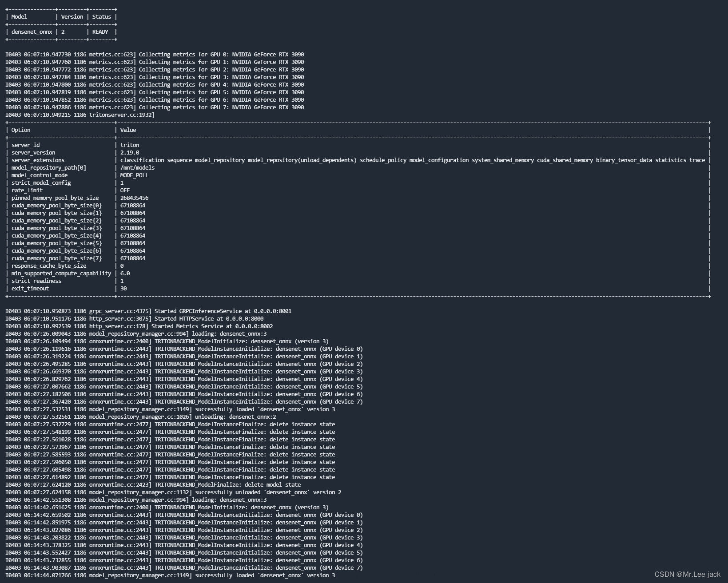Click cuda_memory_pool_byte_size{0} option name
Screen dimensions: 728x583
coord(56,206)
